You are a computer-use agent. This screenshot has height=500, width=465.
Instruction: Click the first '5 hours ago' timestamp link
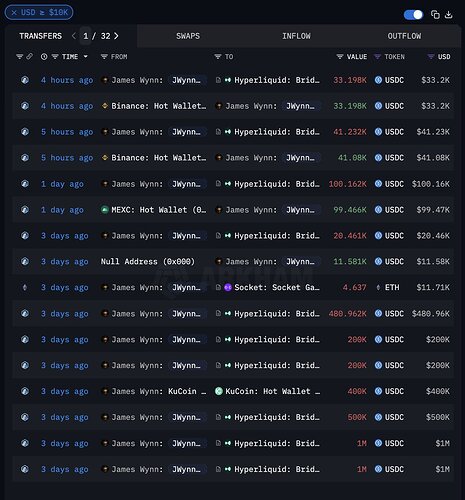[x=67, y=132]
